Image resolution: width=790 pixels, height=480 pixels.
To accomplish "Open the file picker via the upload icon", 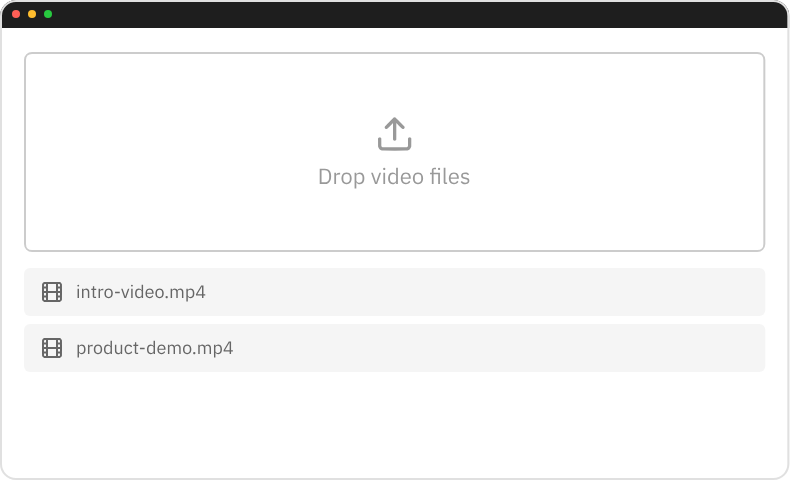I will click(x=394, y=134).
